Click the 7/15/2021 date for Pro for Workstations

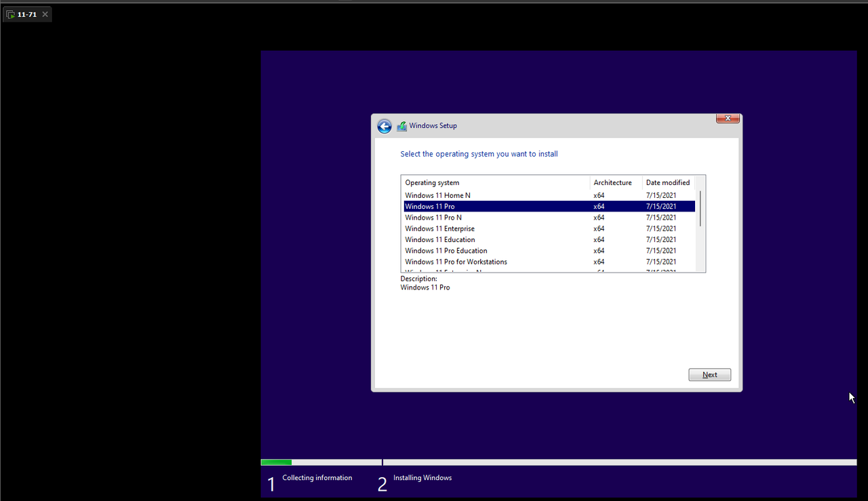661,262
